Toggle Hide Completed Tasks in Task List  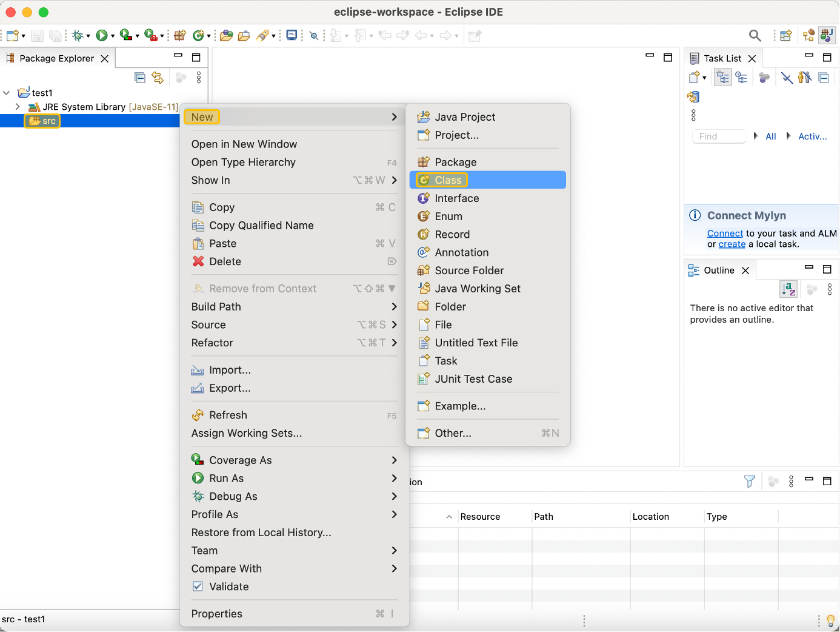787,78
